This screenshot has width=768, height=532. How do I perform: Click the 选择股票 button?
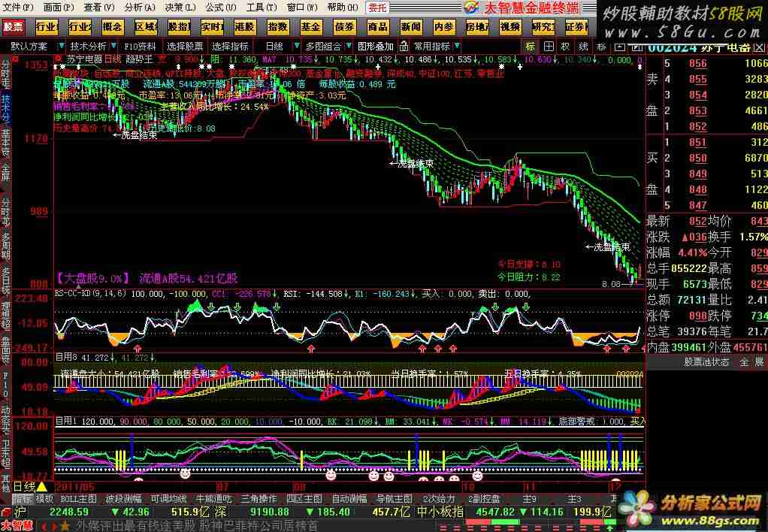[185, 47]
